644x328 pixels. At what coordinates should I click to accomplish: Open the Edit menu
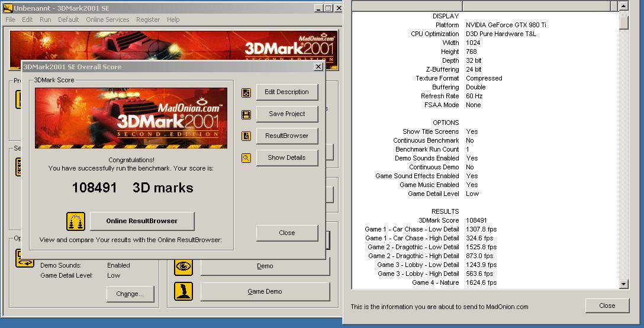click(x=27, y=20)
